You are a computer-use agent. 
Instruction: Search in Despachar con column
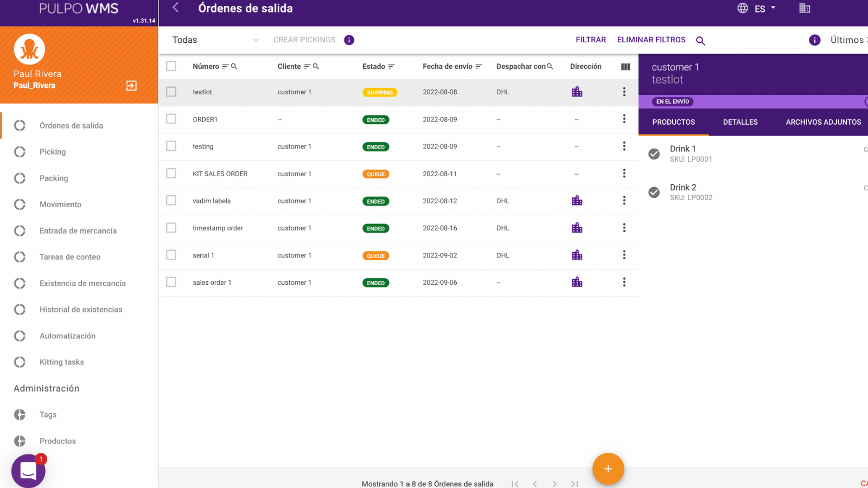[x=550, y=67]
